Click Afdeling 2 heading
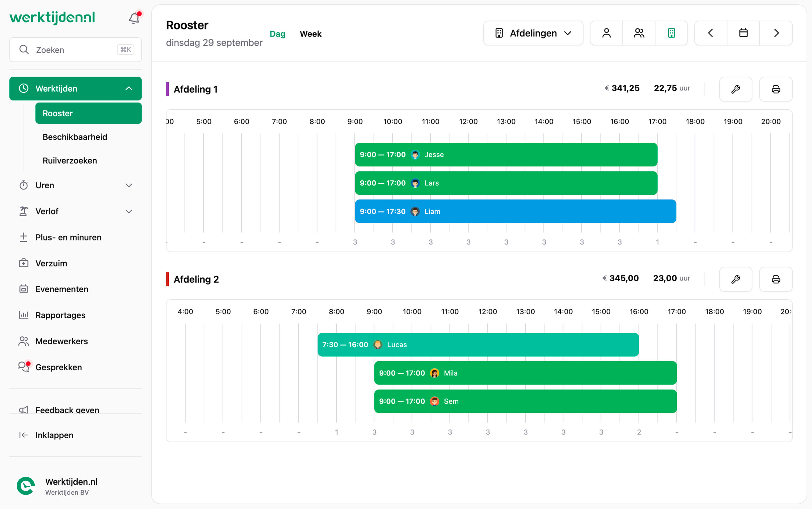 tap(196, 279)
